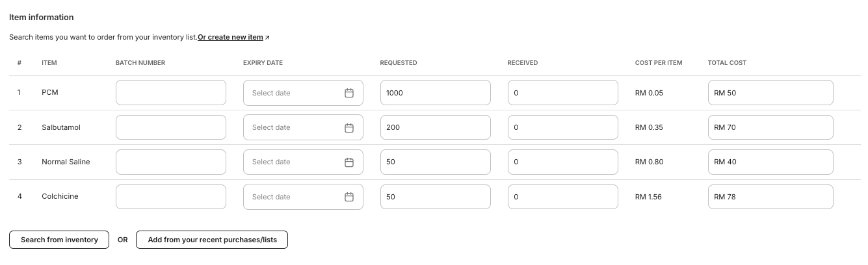Select Normal Saline batch number input

[x=171, y=162]
